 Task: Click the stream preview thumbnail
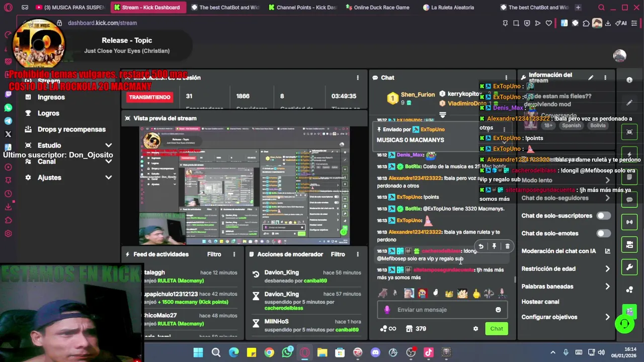pos(245,186)
